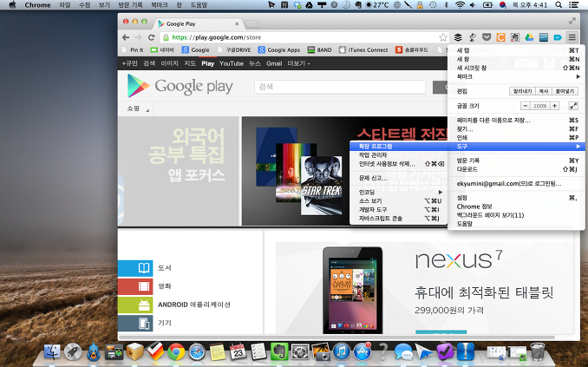Expand the 도구 submenu arrow

(x=578, y=147)
